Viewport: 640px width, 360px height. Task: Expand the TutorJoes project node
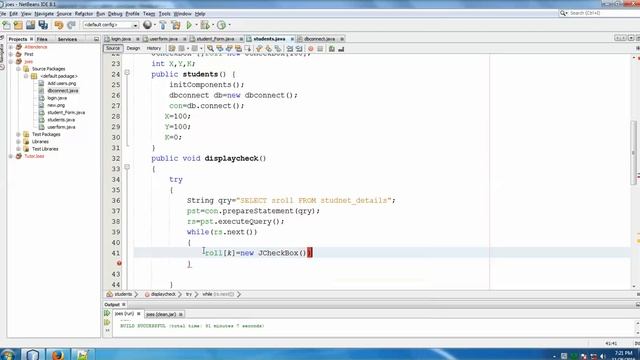(11, 156)
